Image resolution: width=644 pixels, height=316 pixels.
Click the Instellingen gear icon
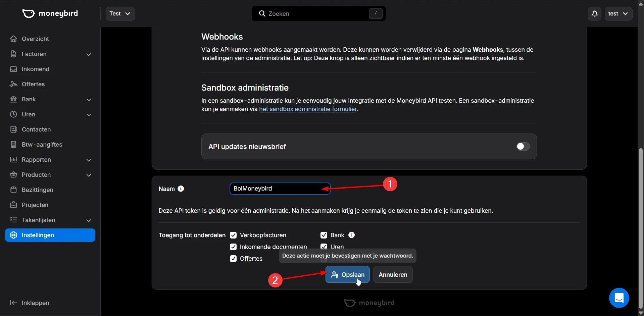point(13,235)
